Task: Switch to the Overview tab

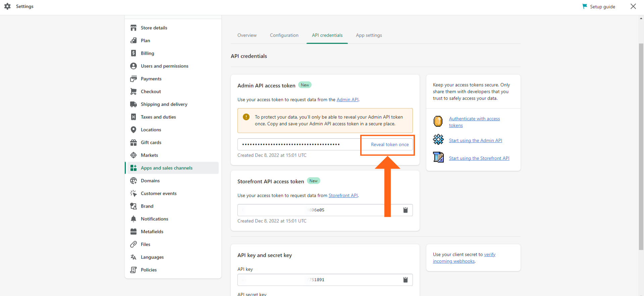Action: pos(247,35)
